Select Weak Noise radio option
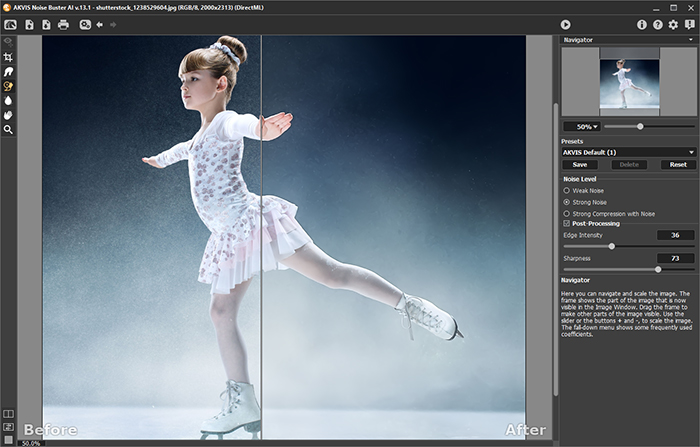This screenshot has height=447, width=700. tap(568, 190)
